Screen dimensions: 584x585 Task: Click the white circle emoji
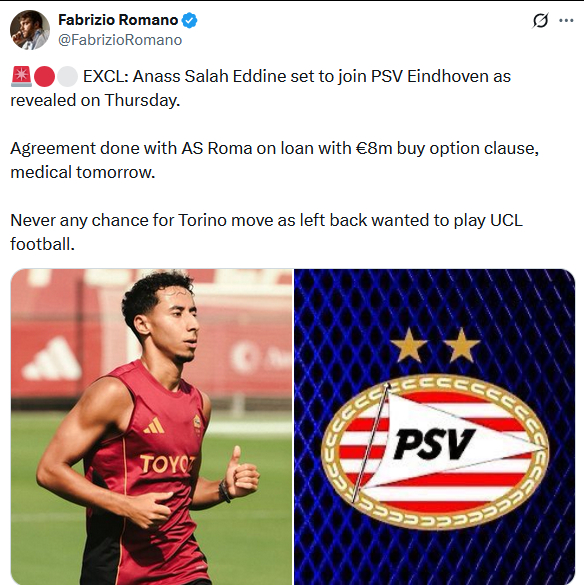tap(68, 76)
